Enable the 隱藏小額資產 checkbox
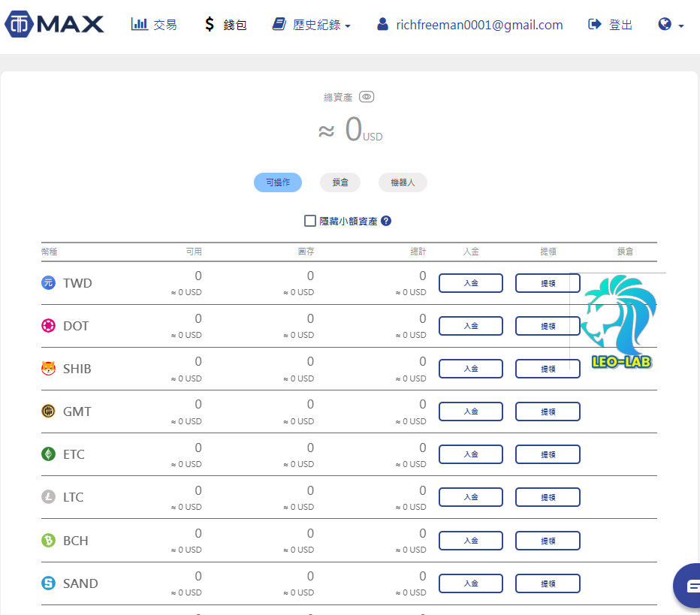700x615 pixels. coord(309,221)
